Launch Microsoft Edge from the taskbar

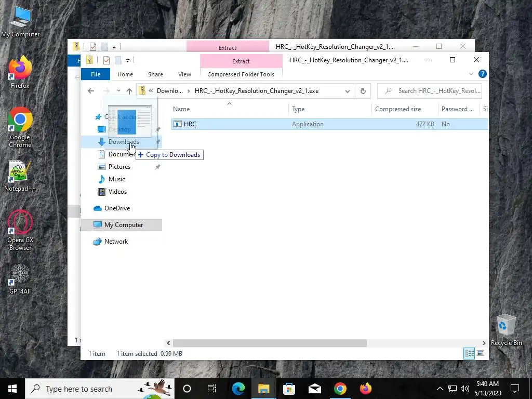(238, 389)
